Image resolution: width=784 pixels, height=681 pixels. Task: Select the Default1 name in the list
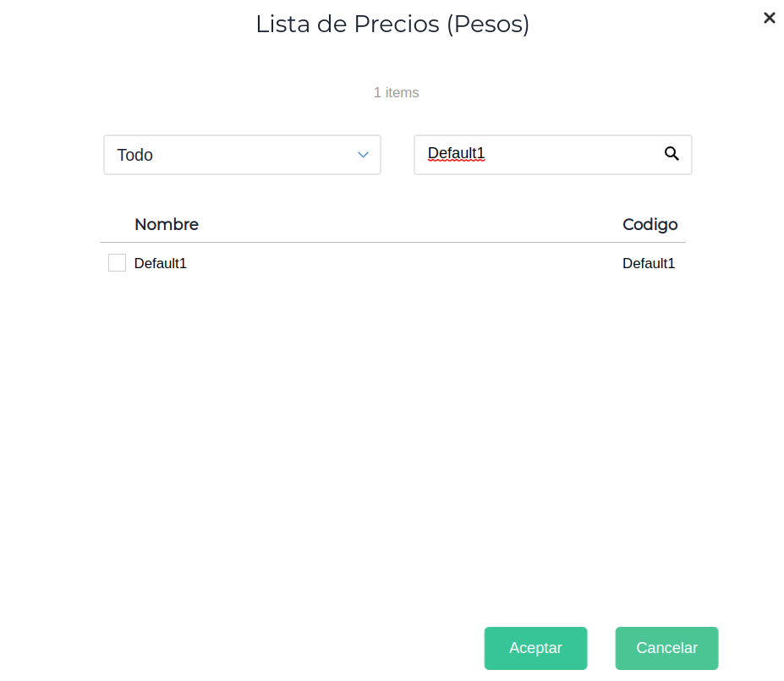(x=161, y=263)
